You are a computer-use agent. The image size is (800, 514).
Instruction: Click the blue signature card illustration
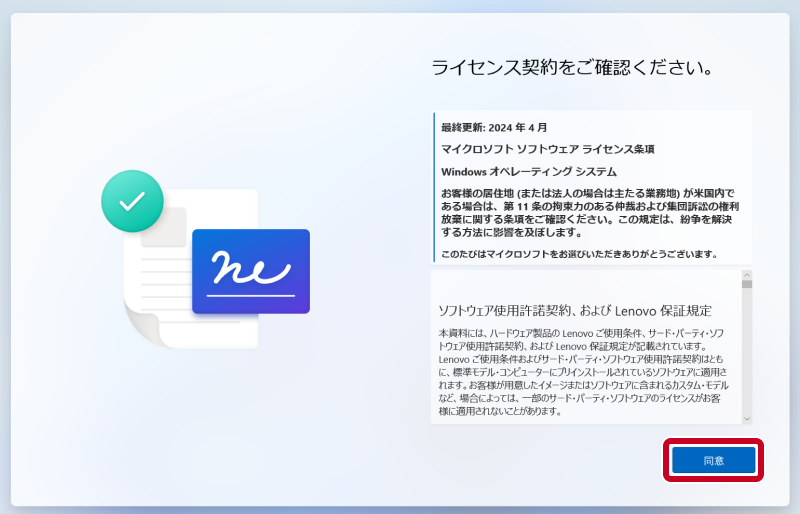tap(251, 271)
